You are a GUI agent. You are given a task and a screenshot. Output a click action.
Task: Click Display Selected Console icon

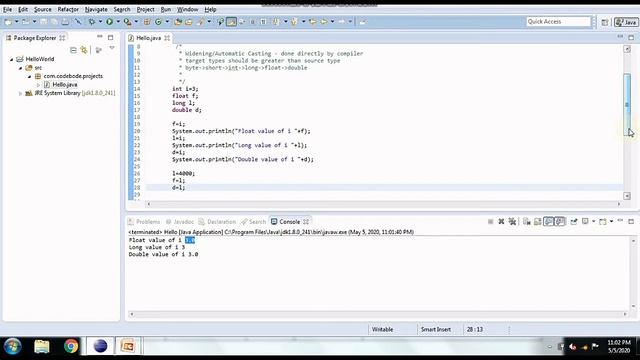(x=585, y=221)
